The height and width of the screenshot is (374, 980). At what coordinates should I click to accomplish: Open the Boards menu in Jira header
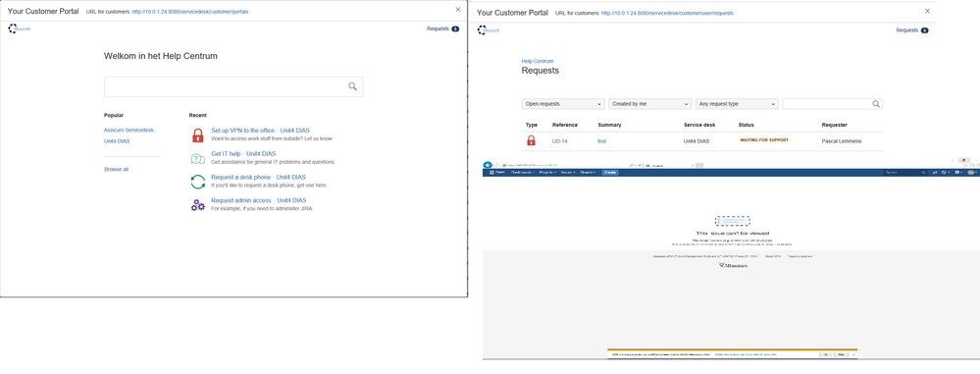[588, 172]
